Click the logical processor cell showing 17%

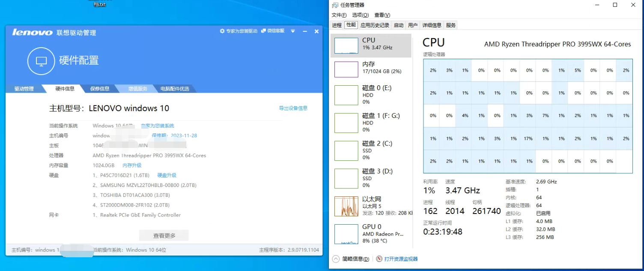click(528, 139)
